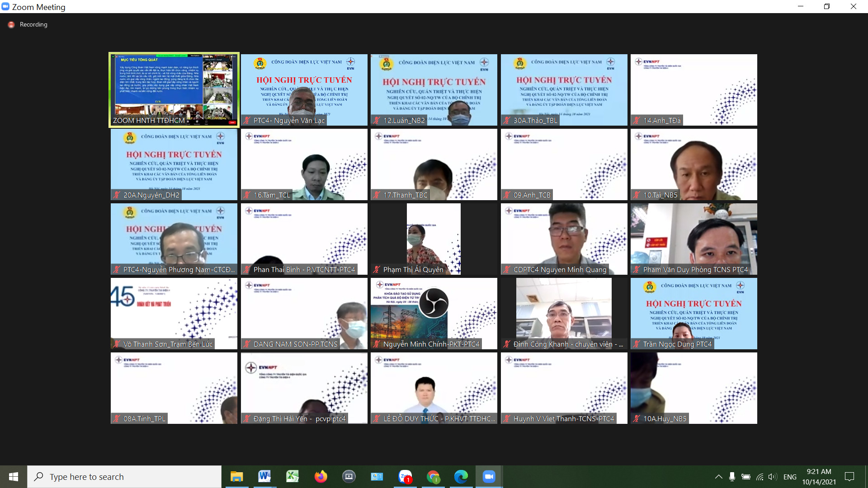This screenshot has height=488, width=868.
Task: Expand hidden system tray icons
Action: (718, 477)
